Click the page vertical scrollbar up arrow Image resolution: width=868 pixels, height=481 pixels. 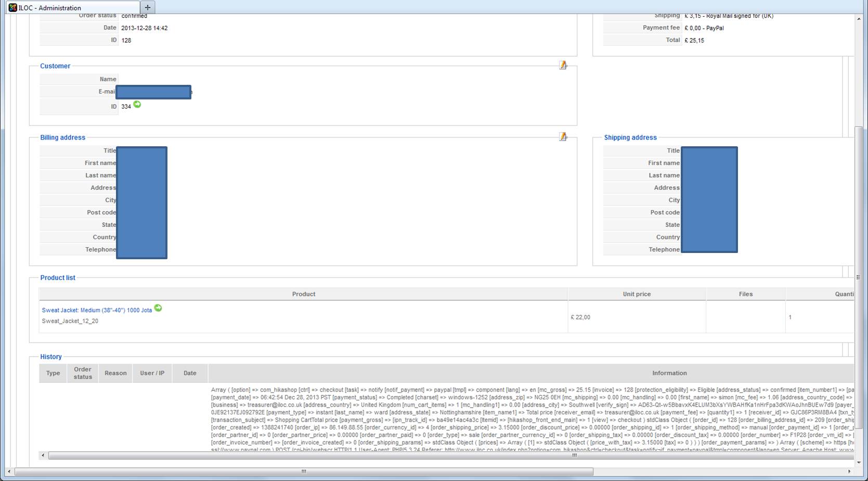pyautogui.click(x=858, y=19)
